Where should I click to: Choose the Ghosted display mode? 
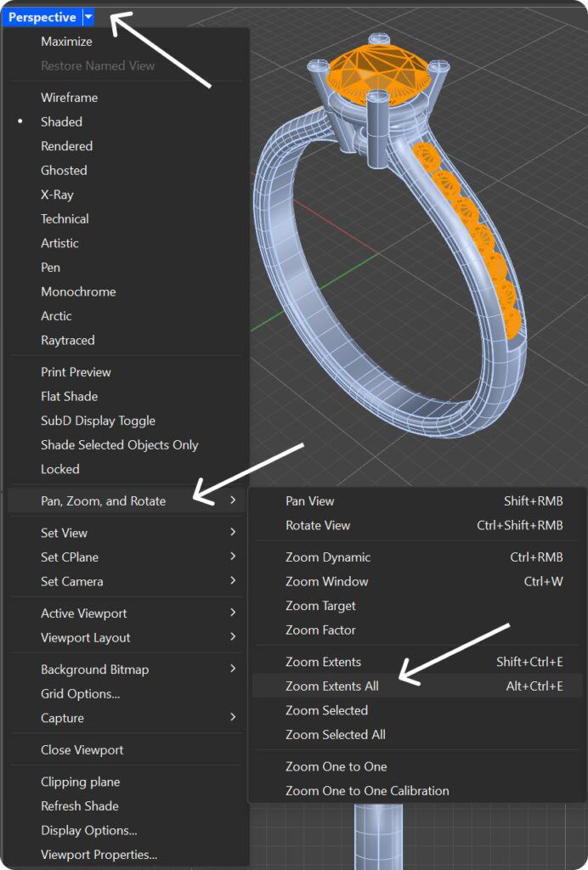(64, 170)
